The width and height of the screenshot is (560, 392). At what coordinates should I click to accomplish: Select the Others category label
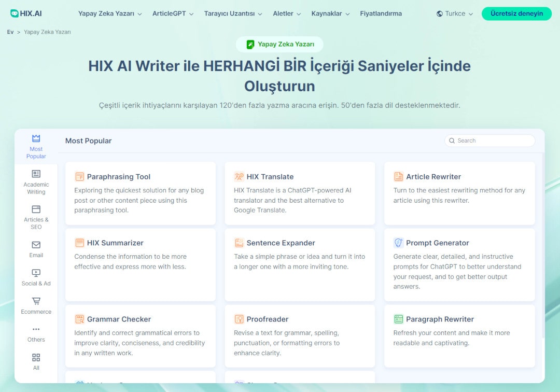pos(36,340)
